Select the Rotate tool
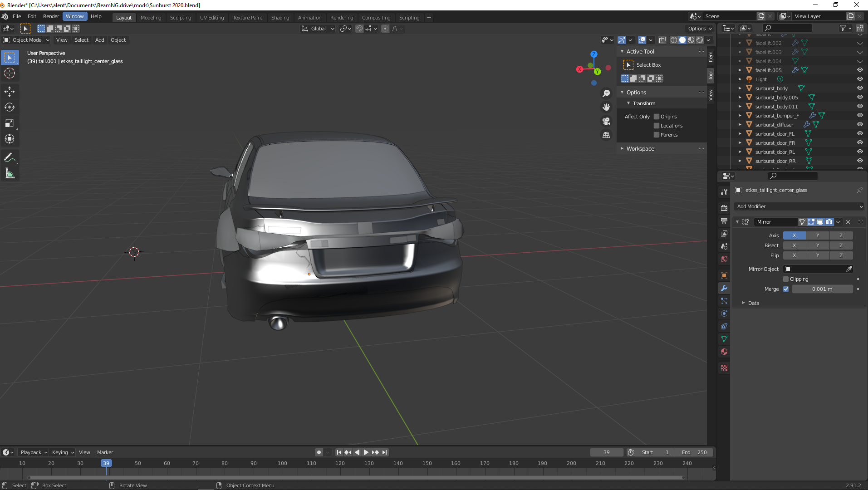 click(x=10, y=108)
